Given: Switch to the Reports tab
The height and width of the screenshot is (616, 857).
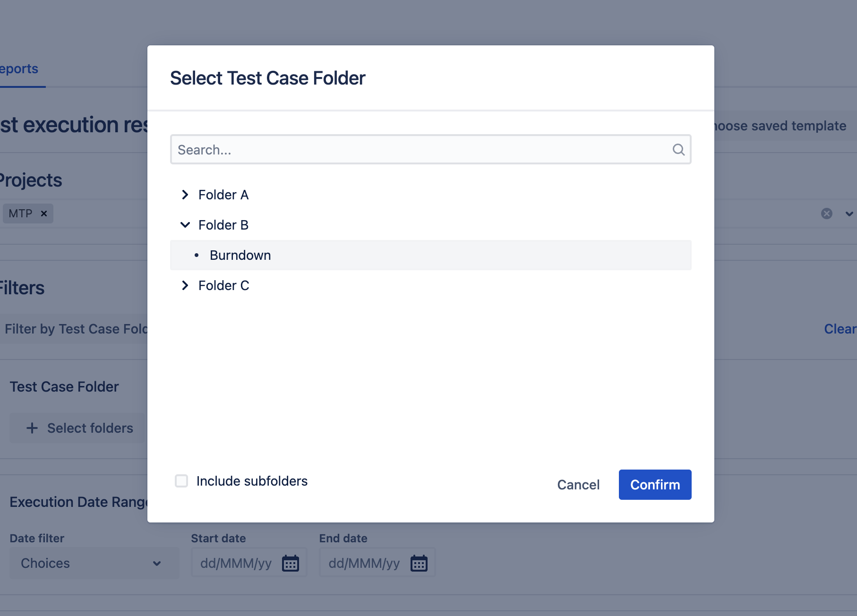Looking at the screenshot, I should click(x=19, y=69).
